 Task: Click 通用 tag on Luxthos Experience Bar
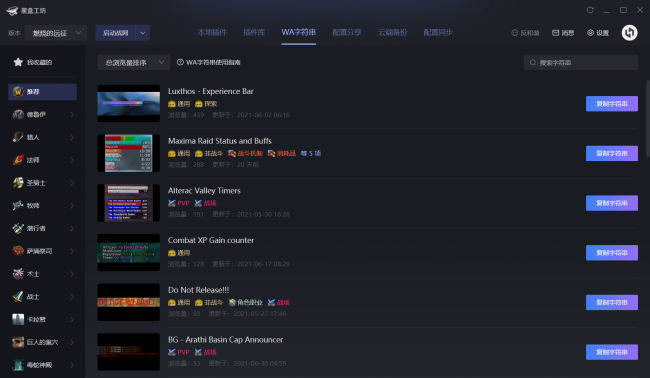tap(179, 104)
